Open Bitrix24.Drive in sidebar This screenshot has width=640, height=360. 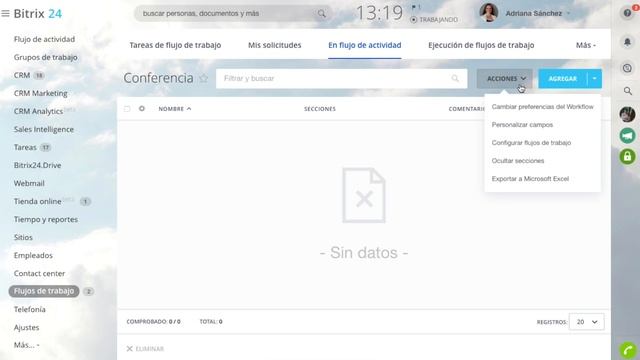[x=37, y=165]
